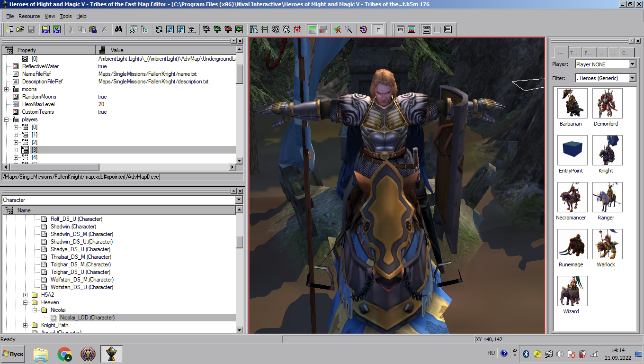Collapse the players property node
This screenshot has height=364, width=644.
pyautogui.click(x=7, y=119)
